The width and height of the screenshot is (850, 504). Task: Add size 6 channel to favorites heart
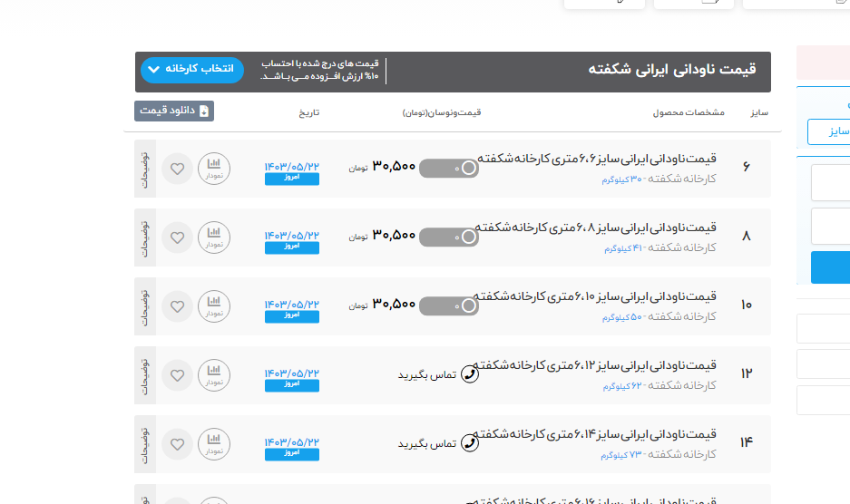[x=178, y=169]
